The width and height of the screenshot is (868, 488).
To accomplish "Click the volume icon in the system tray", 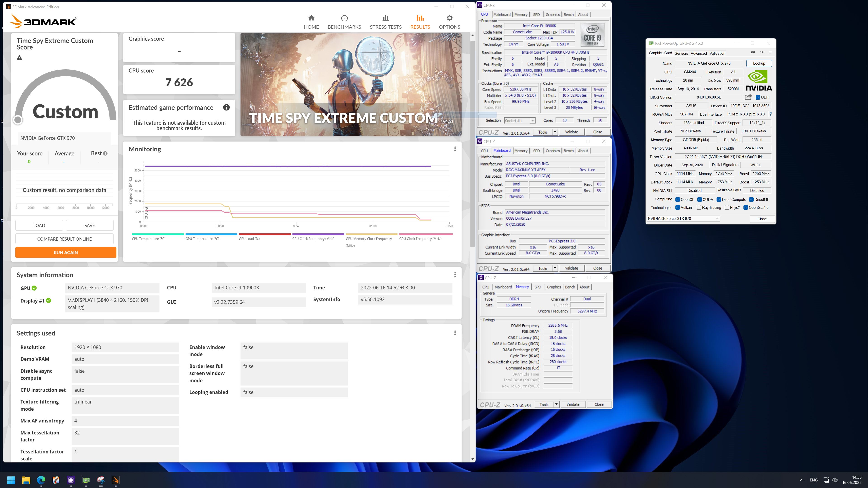I will 835,480.
